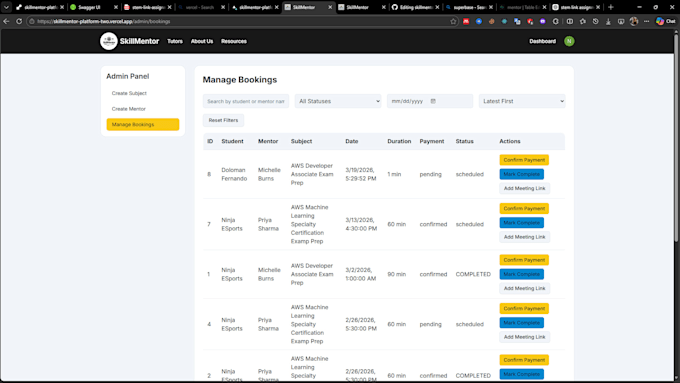This screenshot has width=680, height=383.
Task: Click the mm/dd/yyyy date field
Action: (430, 101)
